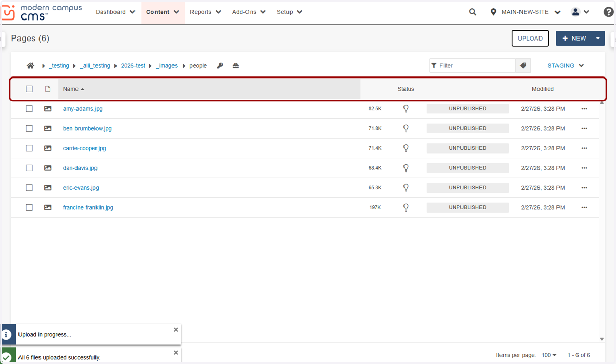This screenshot has height=364, width=616.
Task: Navigate to _images breadcrumb folder
Action: click(x=167, y=66)
